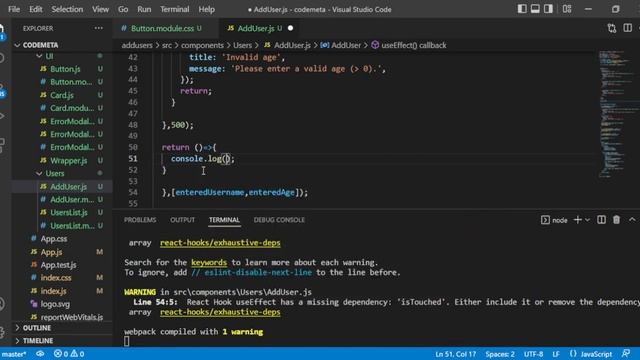640x360 pixels.
Task: Open index.js in explorer
Action: click(53, 291)
